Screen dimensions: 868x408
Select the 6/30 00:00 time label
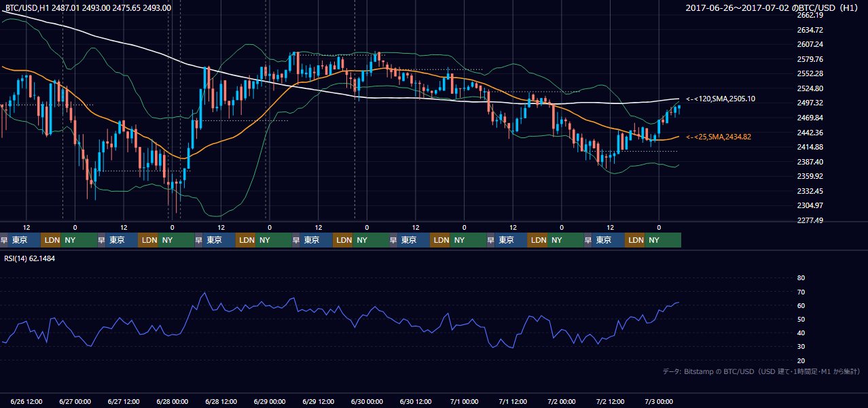pyautogui.click(x=367, y=402)
